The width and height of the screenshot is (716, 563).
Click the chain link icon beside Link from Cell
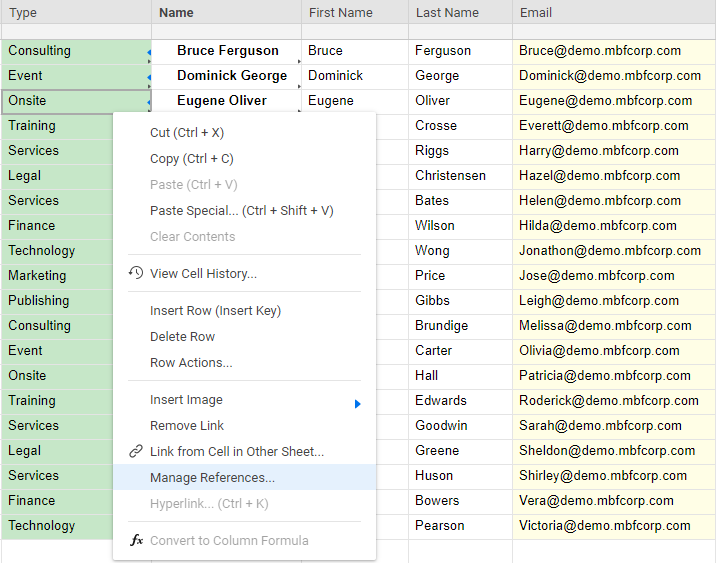pos(136,451)
